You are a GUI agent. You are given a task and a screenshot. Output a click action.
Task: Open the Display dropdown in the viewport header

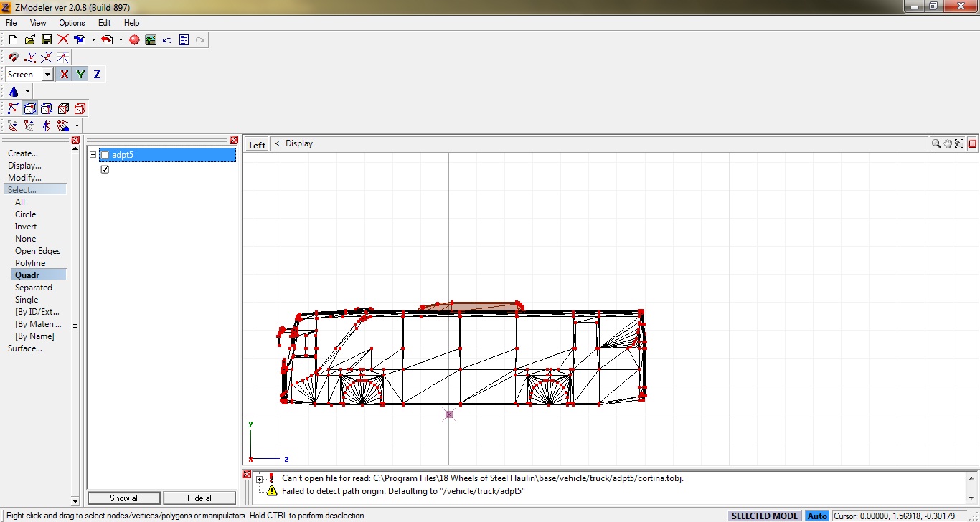(299, 143)
